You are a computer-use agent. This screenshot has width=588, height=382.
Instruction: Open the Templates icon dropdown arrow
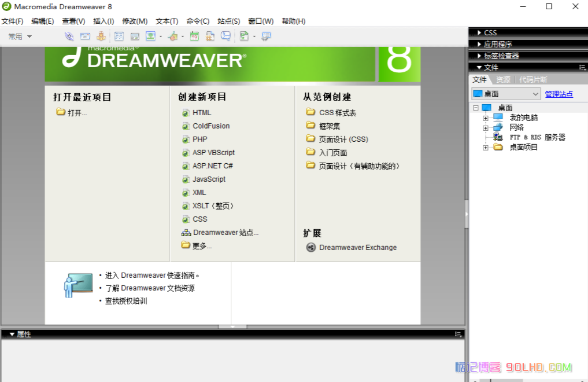coord(254,36)
